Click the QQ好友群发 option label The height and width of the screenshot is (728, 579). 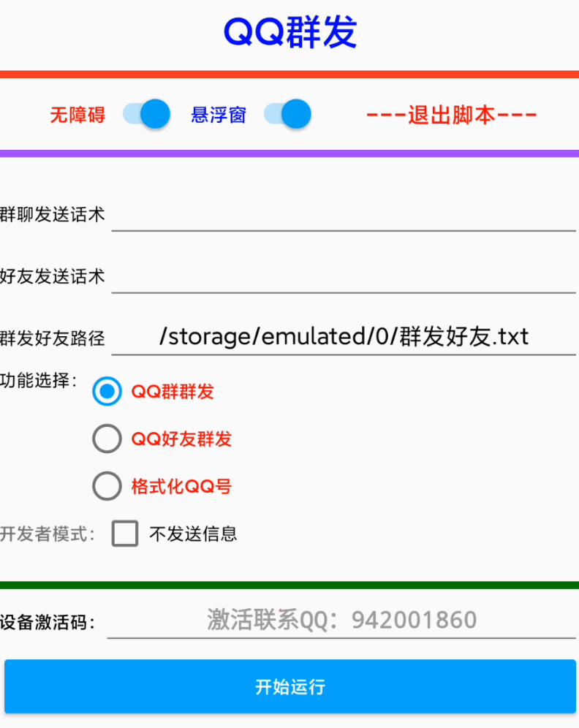click(181, 439)
